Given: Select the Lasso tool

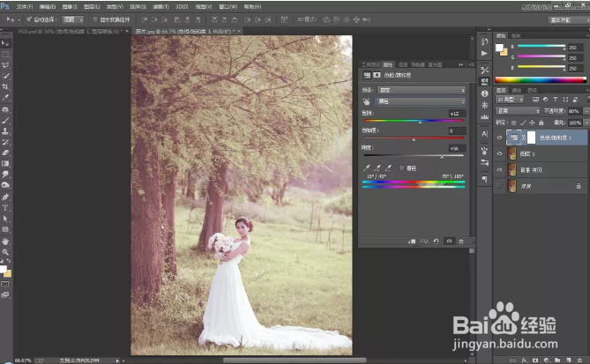Looking at the screenshot, I should pos(5,65).
